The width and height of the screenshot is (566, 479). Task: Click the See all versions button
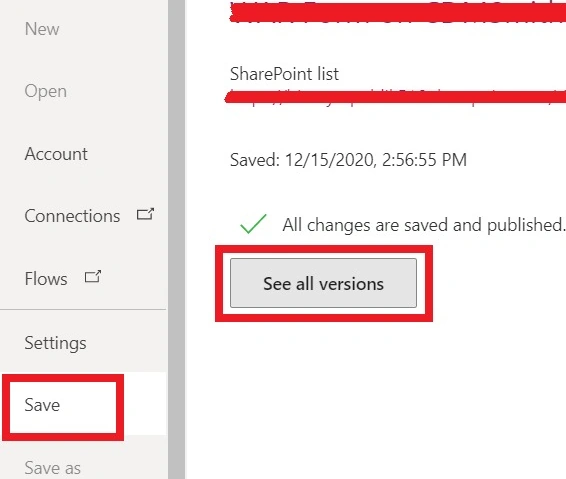(x=323, y=283)
